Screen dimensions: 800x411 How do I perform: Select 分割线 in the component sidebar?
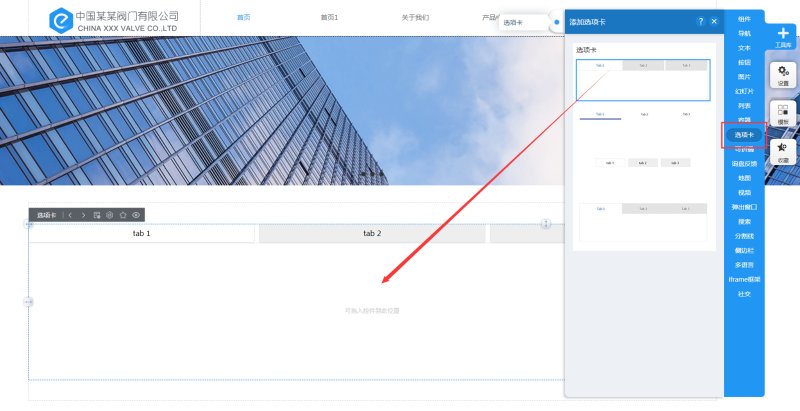[x=744, y=236]
